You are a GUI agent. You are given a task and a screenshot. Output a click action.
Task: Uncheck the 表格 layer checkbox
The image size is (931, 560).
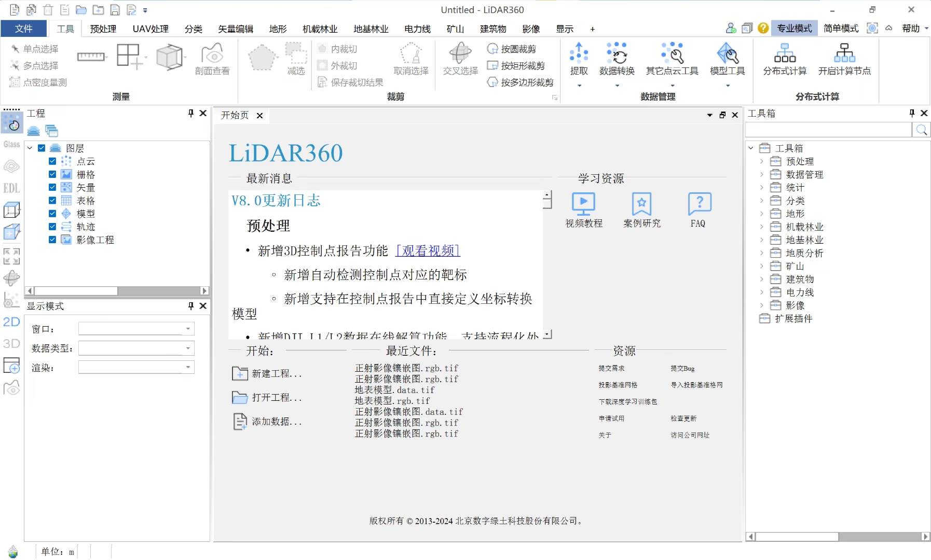[x=52, y=200]
